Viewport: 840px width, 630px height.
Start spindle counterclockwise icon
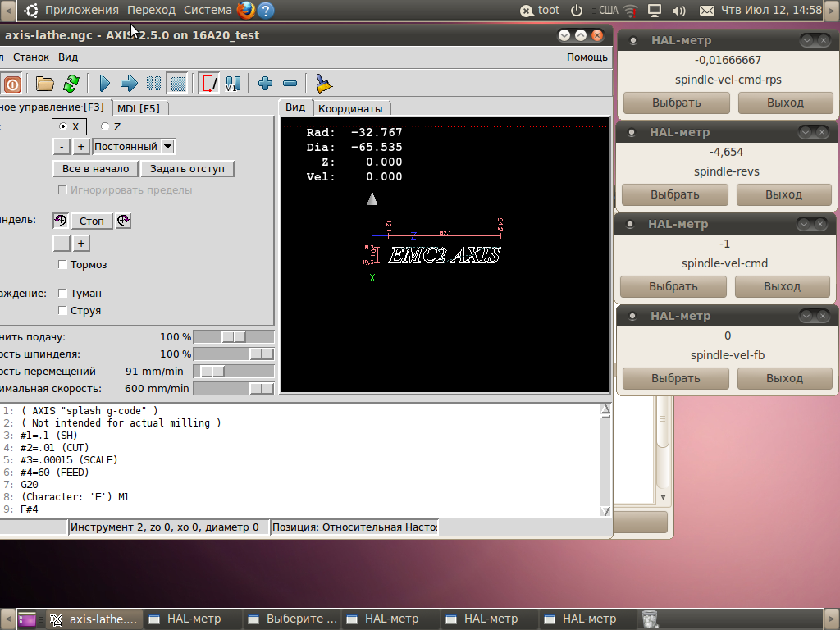pyautogui.click(x=61, y=220)
